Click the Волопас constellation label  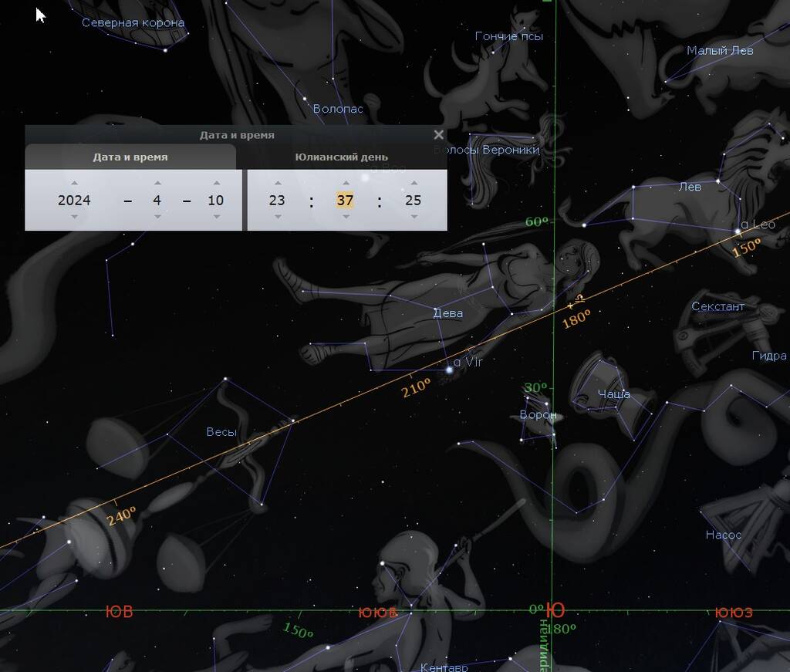[338, 109]
